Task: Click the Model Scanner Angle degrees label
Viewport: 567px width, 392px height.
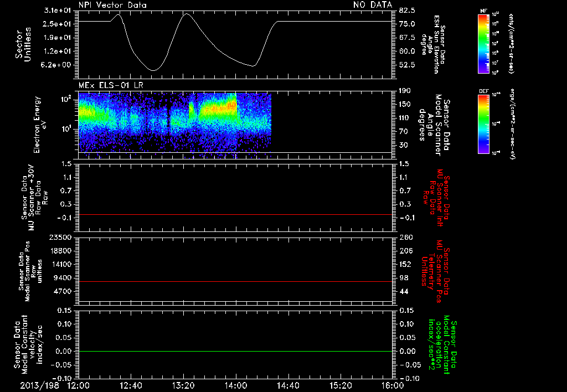Action: (435, 125)
